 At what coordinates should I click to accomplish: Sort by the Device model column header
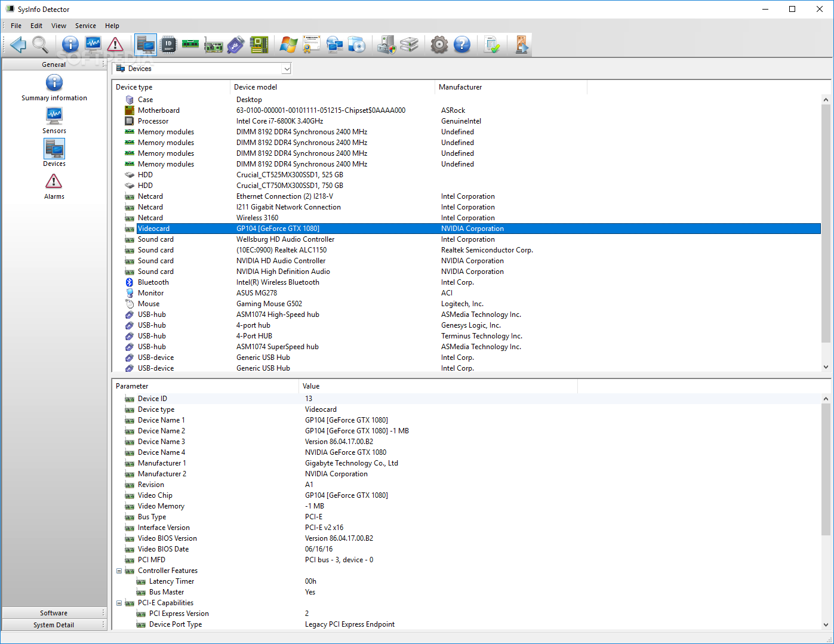tap(333, 87)
